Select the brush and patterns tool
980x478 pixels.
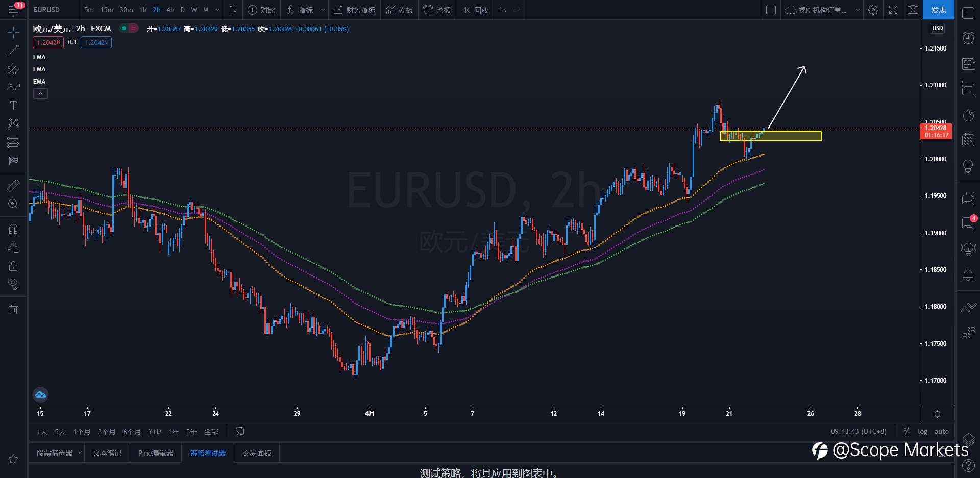(13, 87)
